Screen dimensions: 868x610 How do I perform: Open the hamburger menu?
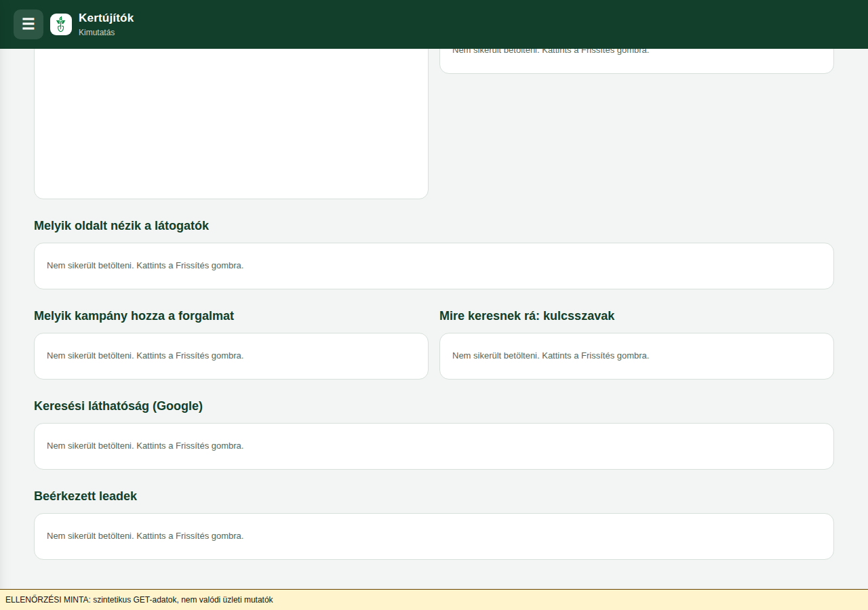(x=28, y=24)
